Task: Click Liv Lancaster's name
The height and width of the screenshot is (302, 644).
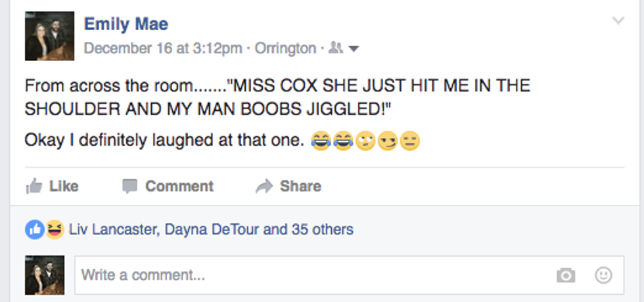Action: [x=112, y=230]
